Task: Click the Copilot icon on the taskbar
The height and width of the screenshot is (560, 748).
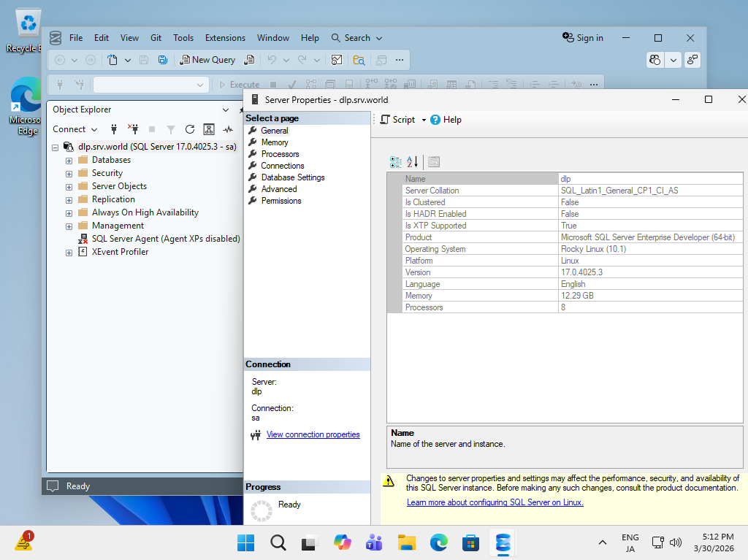Action: 342,542
